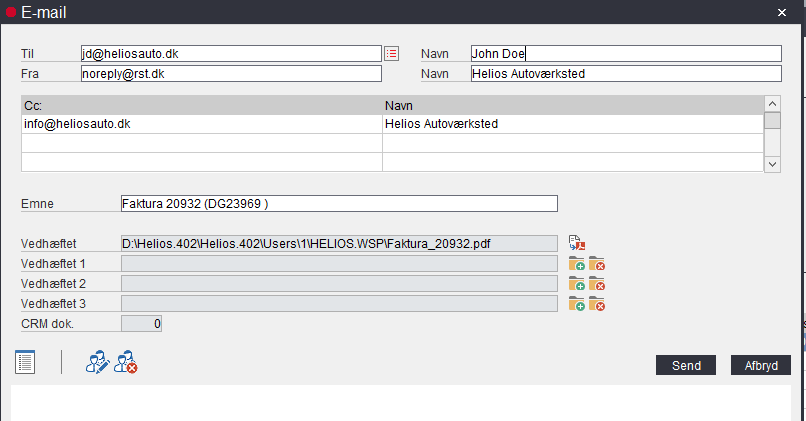
Task: Click the Fra sender address field
Action: [x=231, y=74]
